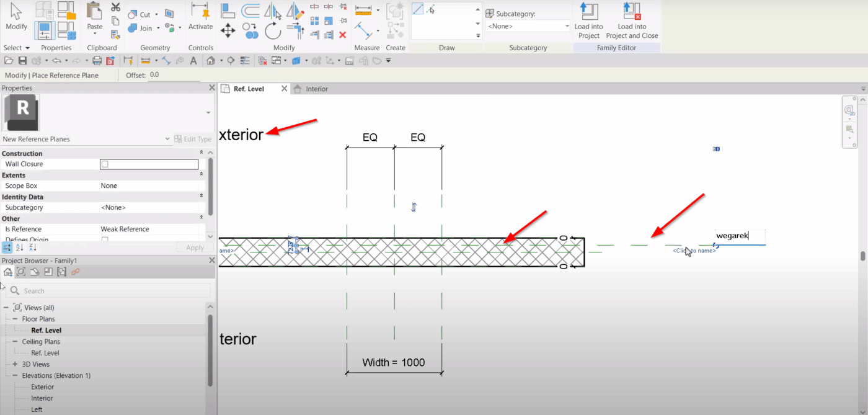The height and width of the screenshot is (415, 868).
Task: Select the Line draw tool
Action: pyautogui.click(x=418, y=9)
